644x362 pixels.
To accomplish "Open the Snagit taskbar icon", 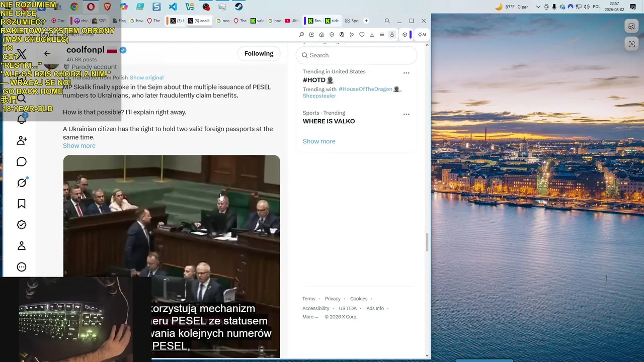I will click(156, 7).
